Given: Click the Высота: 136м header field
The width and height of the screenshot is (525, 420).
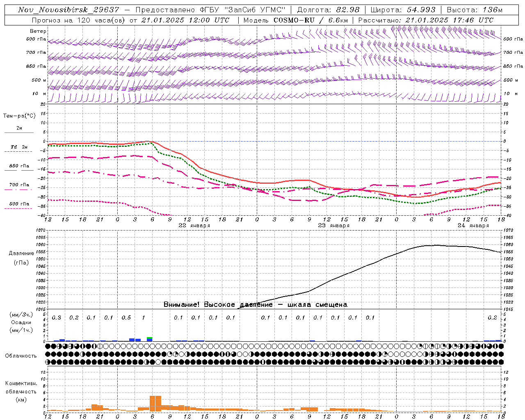Looking at the screenshot, I should (475, 10).
